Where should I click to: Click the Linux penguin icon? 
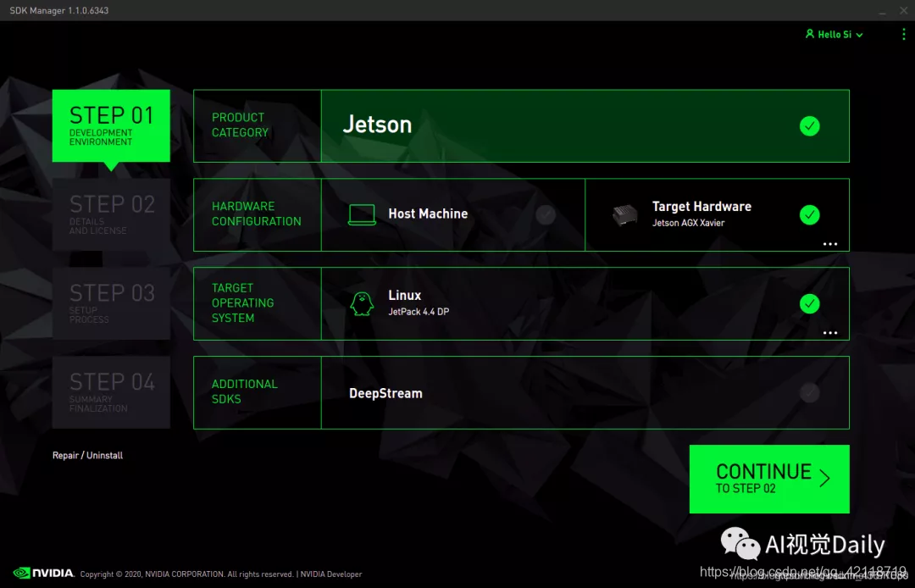[362, 303]
